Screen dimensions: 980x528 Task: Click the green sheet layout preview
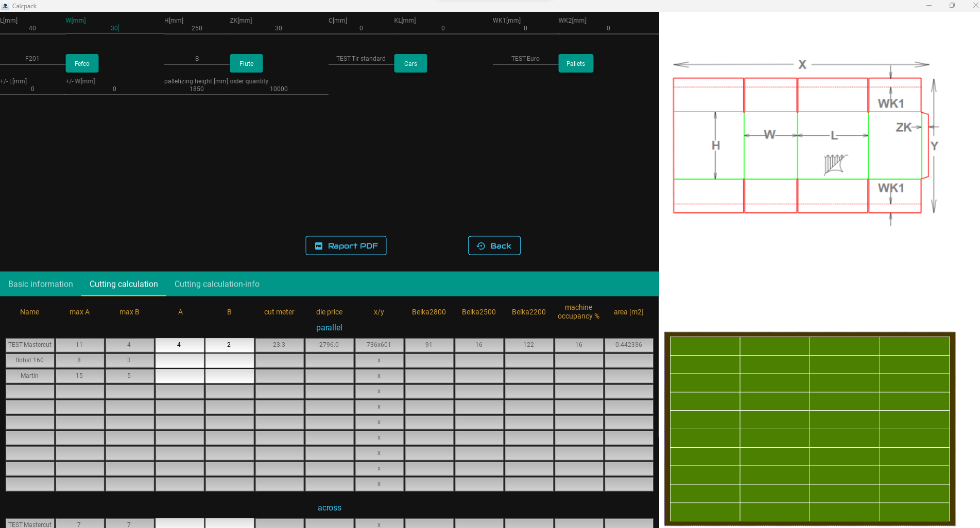point(810,429)
